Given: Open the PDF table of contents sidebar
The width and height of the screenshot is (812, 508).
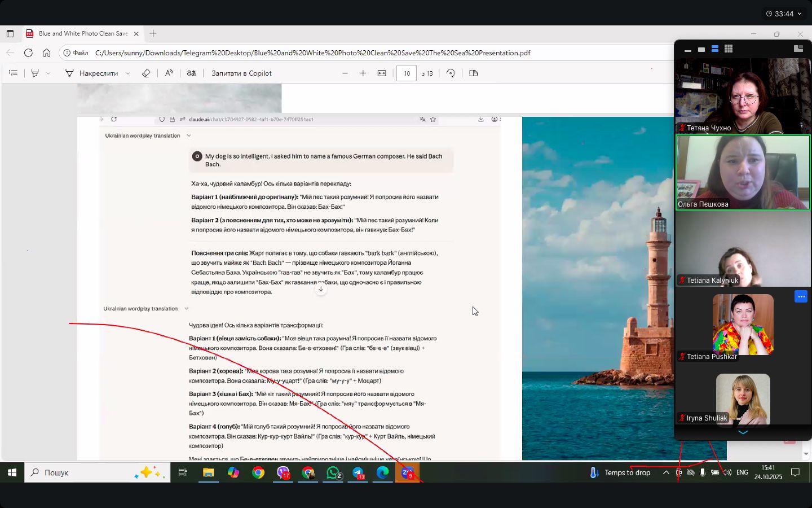Looking at the screenshot, I should coord(14,73).
